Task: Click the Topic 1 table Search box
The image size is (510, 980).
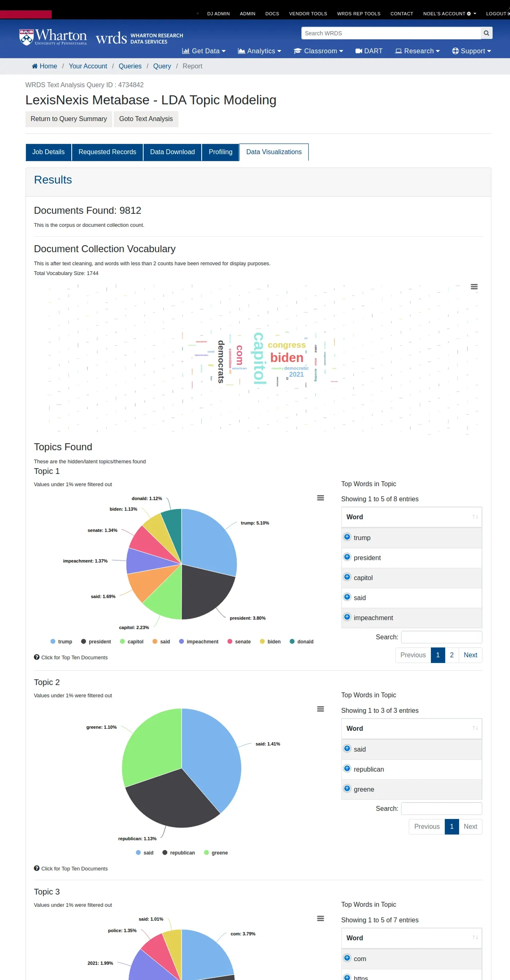Action: pos(442,637)
